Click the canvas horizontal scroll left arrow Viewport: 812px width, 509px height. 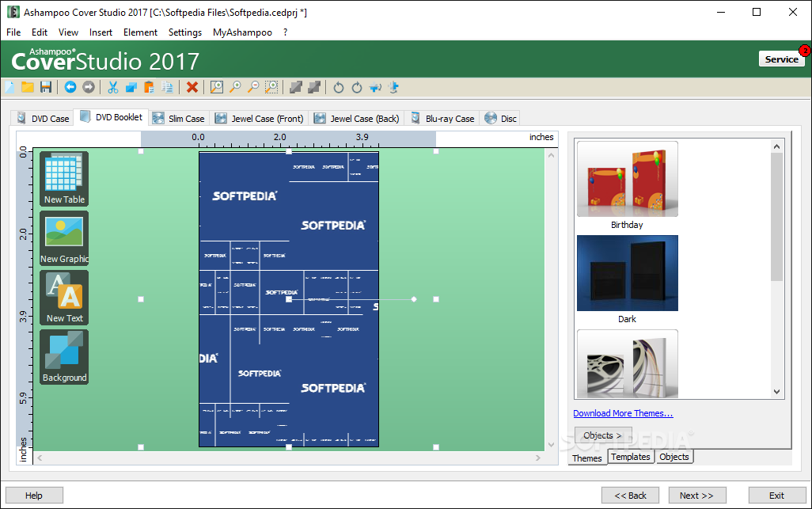point(40,458)
